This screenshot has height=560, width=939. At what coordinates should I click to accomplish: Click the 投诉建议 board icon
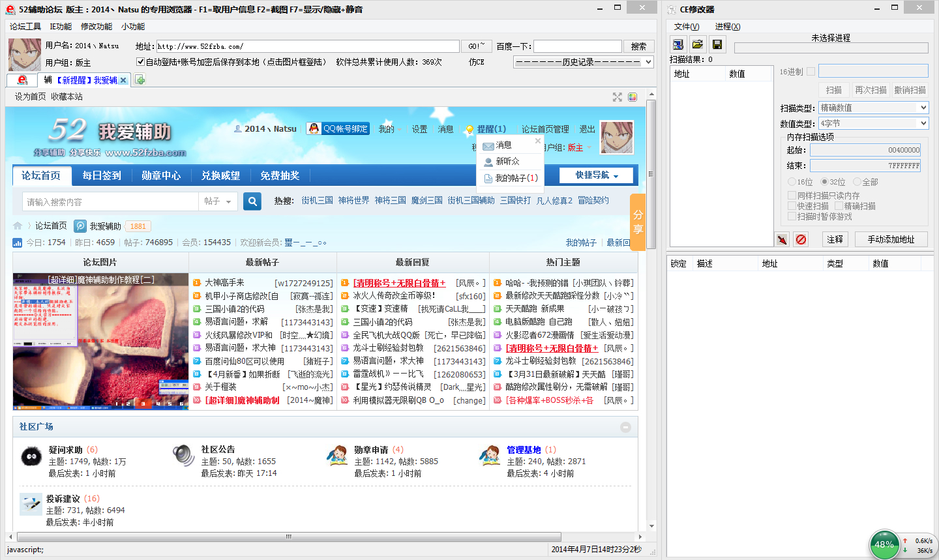(31, 504)
